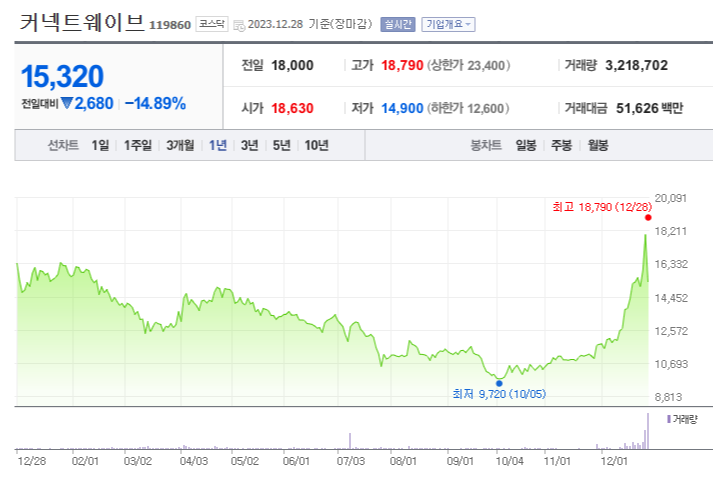Click the 07/03 date axis label
This screenshot has width=713, height=490.
[x=351, y=461]
